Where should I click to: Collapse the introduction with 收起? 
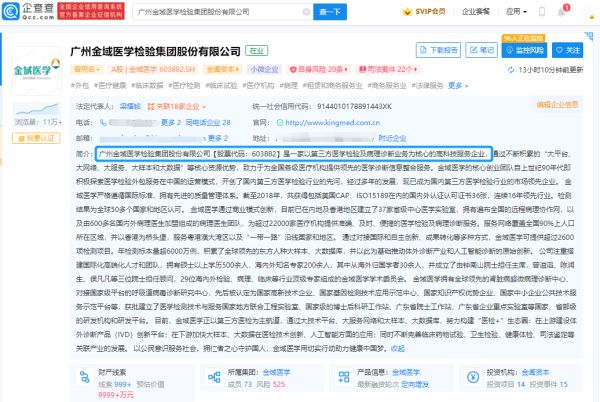click(x=398, y=348)
